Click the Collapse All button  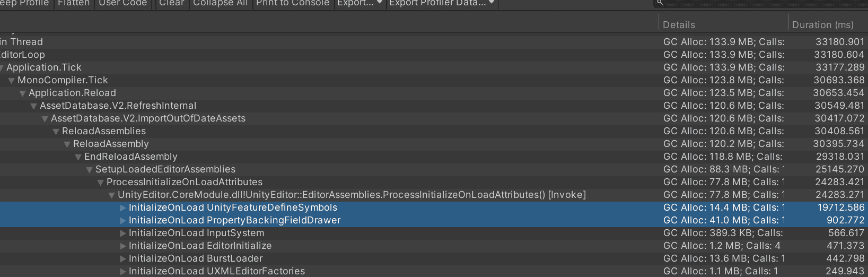pyautogui.click(x=221, y=4)
